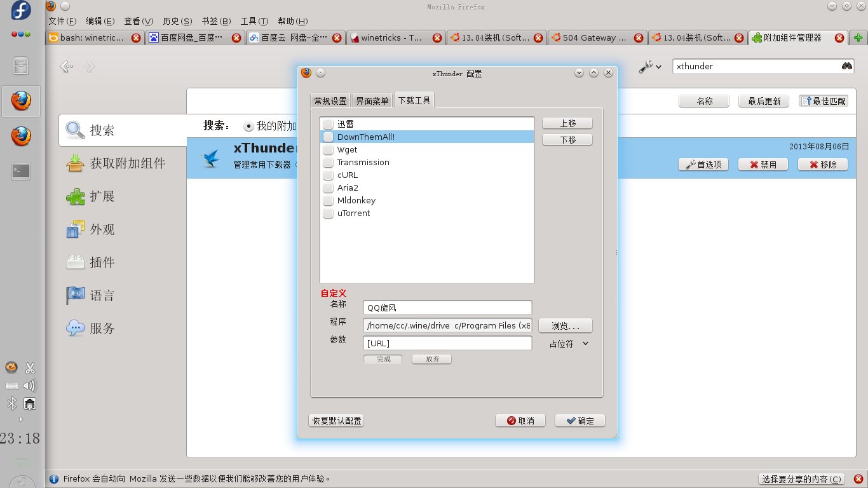This screenshot has width=868, height=488.
Task: Click the speaker volume tray icon
Action: (x=29, y=385)
